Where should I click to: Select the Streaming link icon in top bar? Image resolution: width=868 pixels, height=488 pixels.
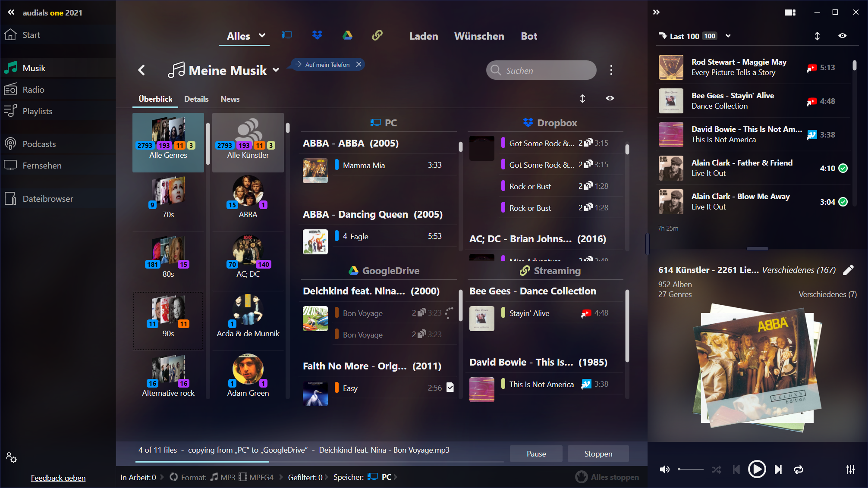(x=377, y=35)
